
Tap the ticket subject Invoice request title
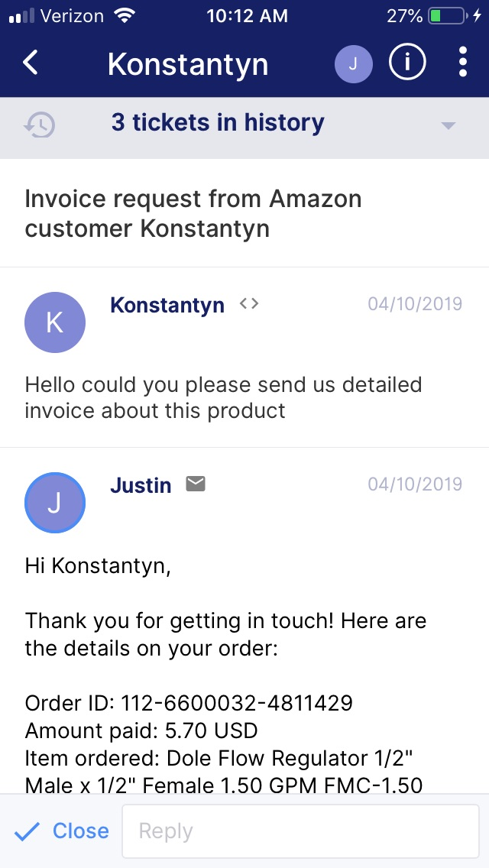[x=193, y=214]
